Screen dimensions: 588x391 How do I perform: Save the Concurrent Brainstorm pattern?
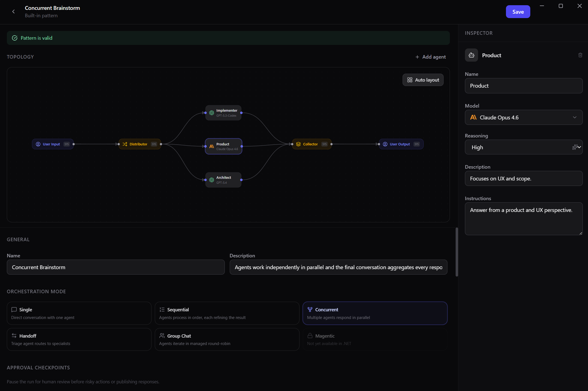coord(518,12)
